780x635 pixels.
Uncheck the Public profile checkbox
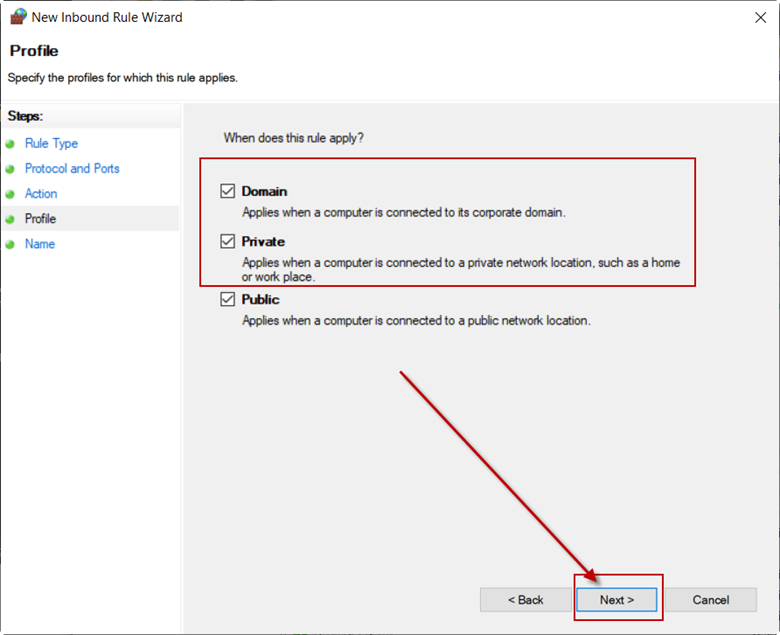pos(227,299)
